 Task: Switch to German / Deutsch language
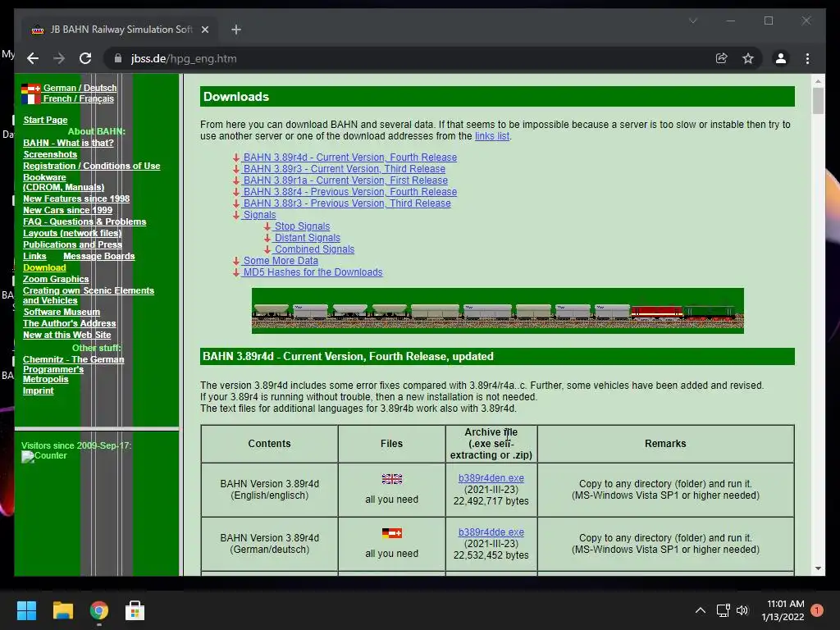(x=80, y=88)
